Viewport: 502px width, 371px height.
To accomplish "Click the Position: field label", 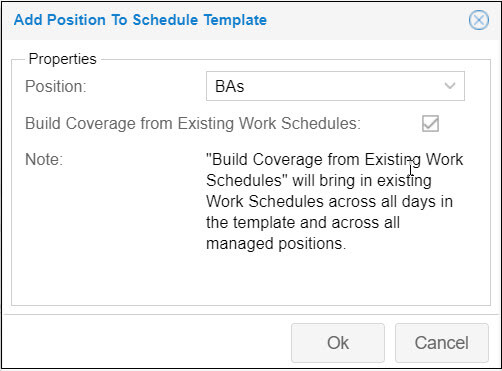I will (x=56, y=86).
